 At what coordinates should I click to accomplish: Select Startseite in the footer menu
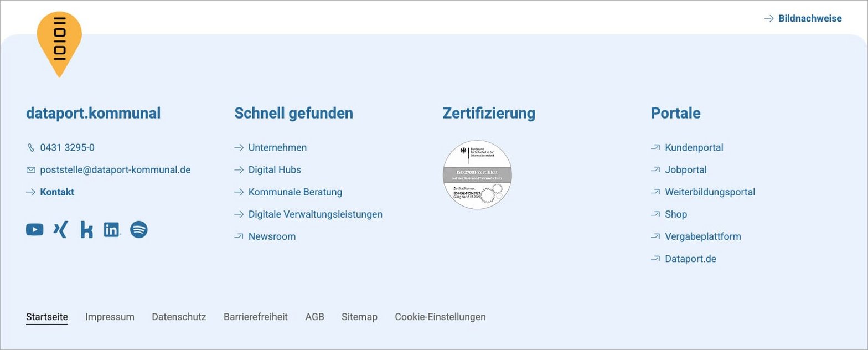pos(47,317)
